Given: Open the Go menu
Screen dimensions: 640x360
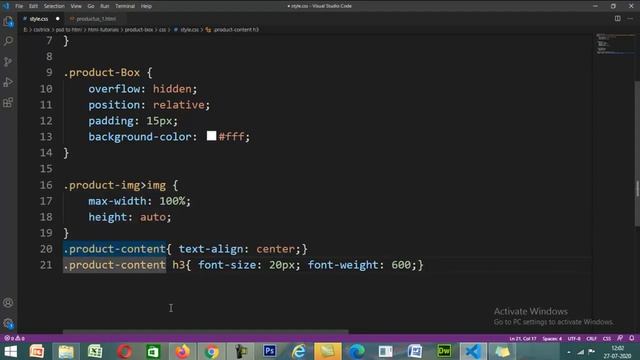Looking at the screenshot, I should (x=91, y=6).
